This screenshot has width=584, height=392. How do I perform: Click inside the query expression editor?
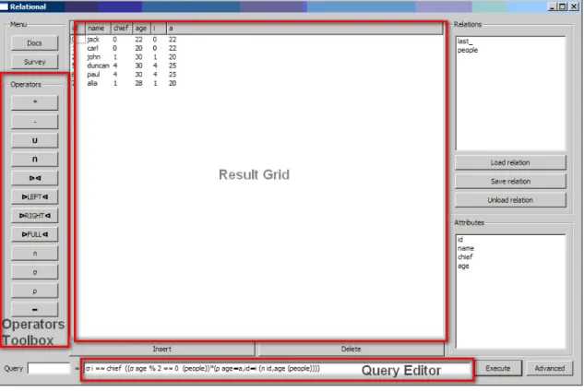(278, 369)
